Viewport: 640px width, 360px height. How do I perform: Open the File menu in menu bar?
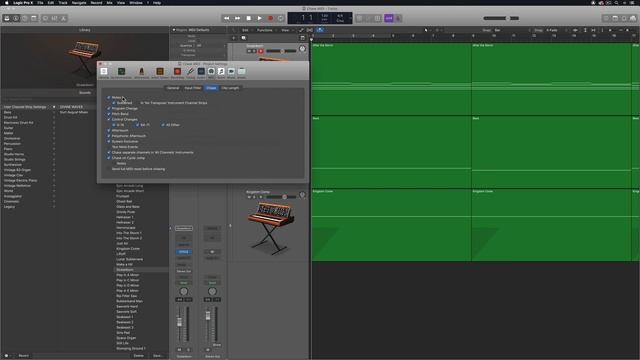pyautogui.click(x=40, y=2)
